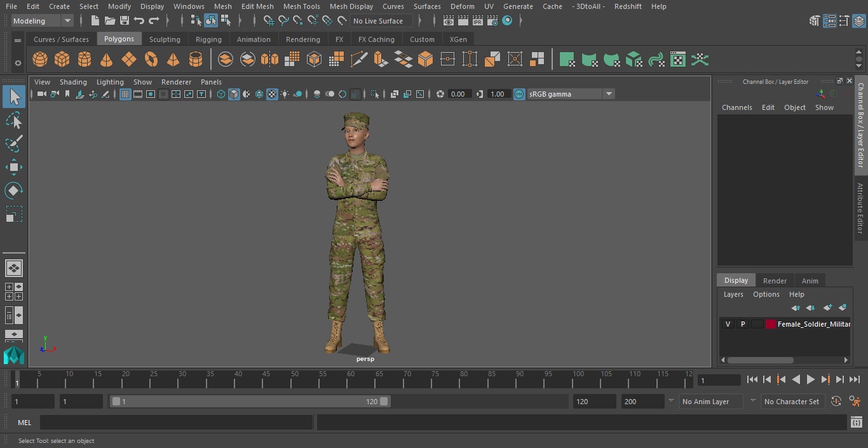Click the Redo arrow icon
This screenshot has height=448, width=868.
pos(154,21)
